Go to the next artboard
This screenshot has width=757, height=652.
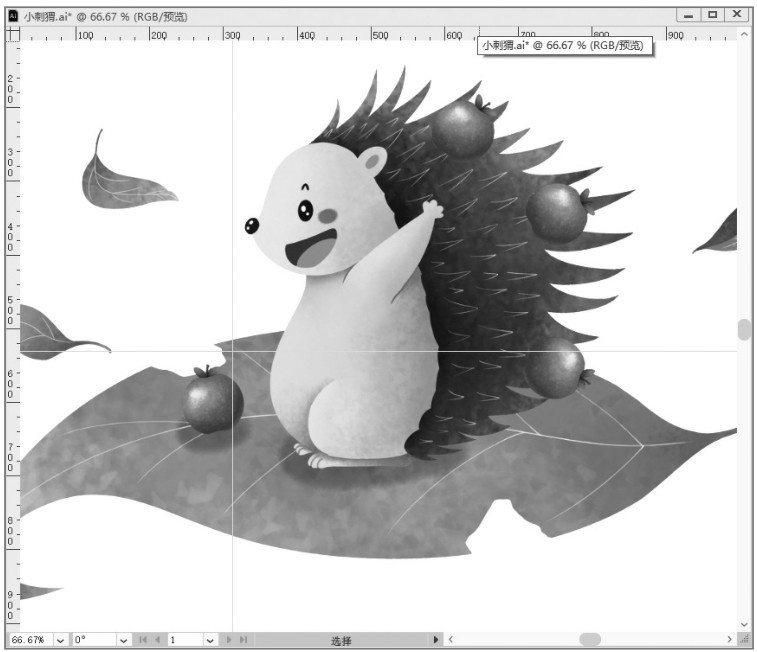(x=229, y=640)
